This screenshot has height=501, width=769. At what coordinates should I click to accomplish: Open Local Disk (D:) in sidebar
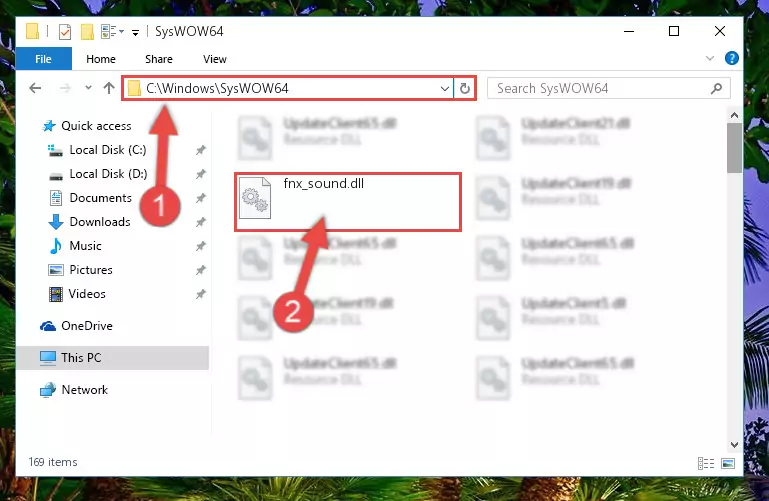[108, 174]
